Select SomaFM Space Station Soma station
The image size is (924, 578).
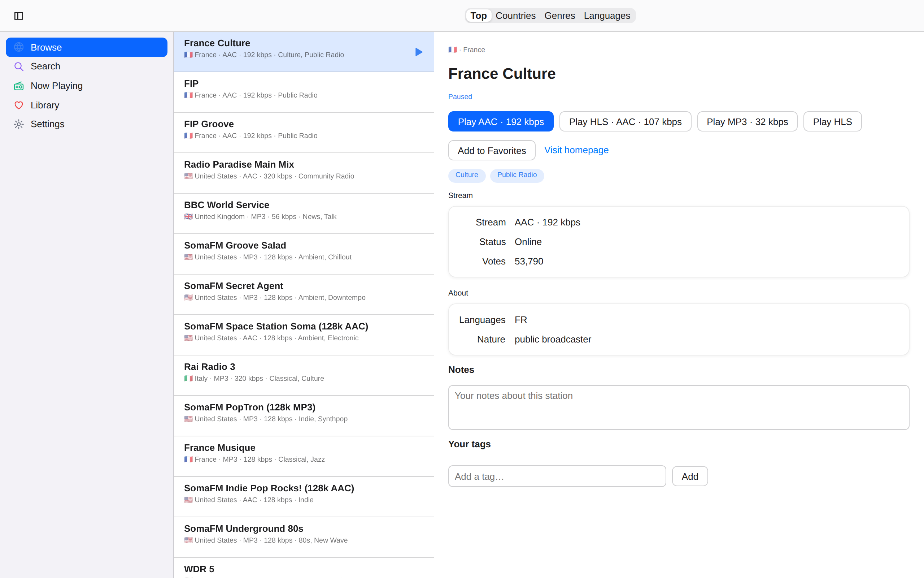point(304,335)
